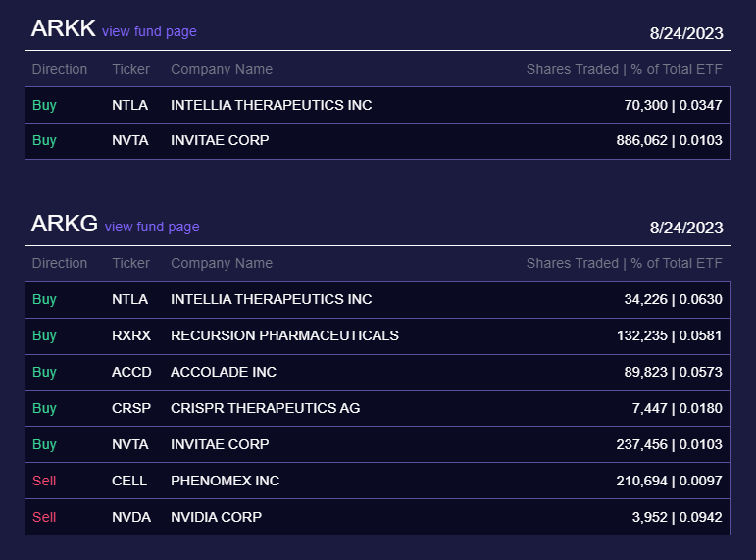Viewport: 756px width, 560px height.
Task: Click INVITAE CORP in ARKK table
Action: coord(220,140)
